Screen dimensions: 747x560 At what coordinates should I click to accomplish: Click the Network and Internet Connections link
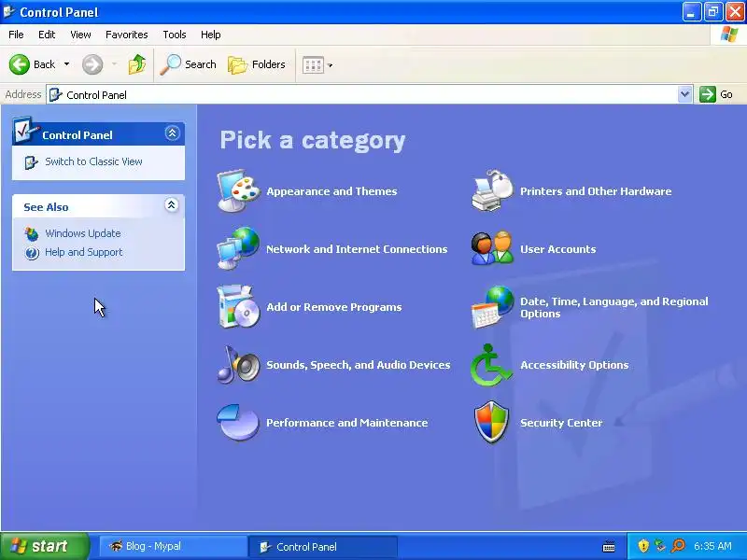[x=357, y=249]
